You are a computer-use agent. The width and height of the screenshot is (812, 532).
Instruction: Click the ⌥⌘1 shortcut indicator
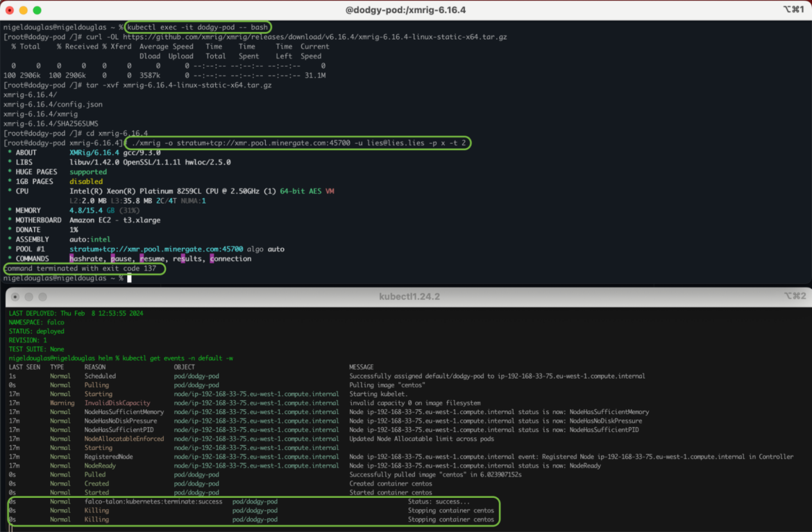click(794, 9)
